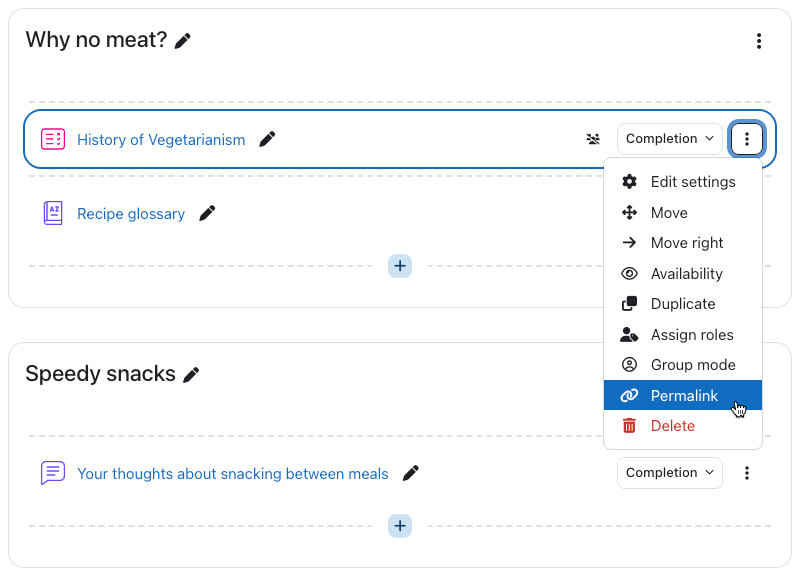
Task: Add activity with plus under Speedy snacks
Action: pos(400,526)
